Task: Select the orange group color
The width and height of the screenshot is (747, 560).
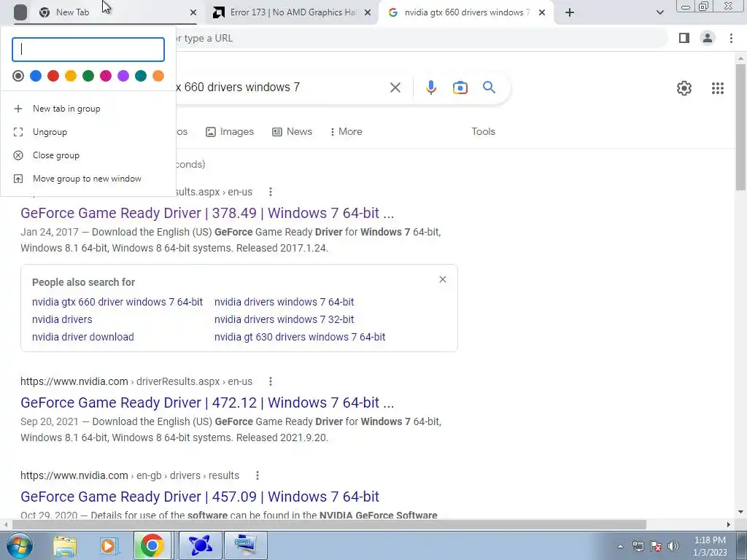Action: tap(158, 76)
